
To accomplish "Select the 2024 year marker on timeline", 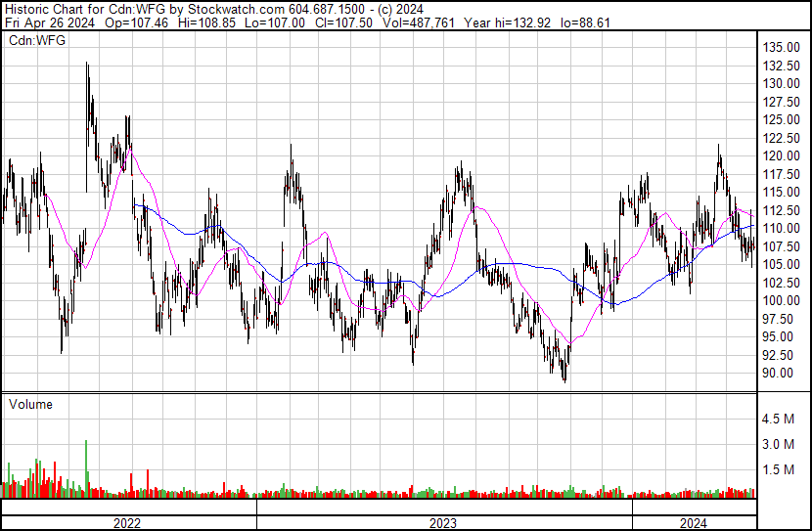I will [695, 523].
